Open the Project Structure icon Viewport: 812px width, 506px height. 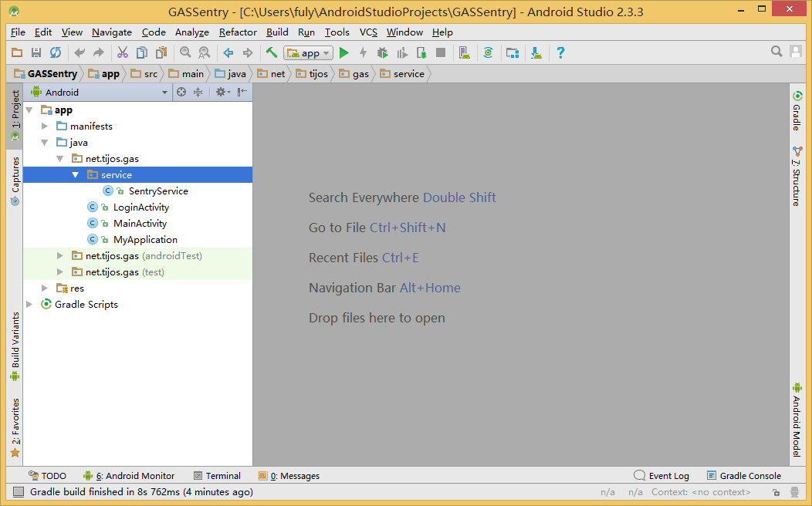click(513, 52)
